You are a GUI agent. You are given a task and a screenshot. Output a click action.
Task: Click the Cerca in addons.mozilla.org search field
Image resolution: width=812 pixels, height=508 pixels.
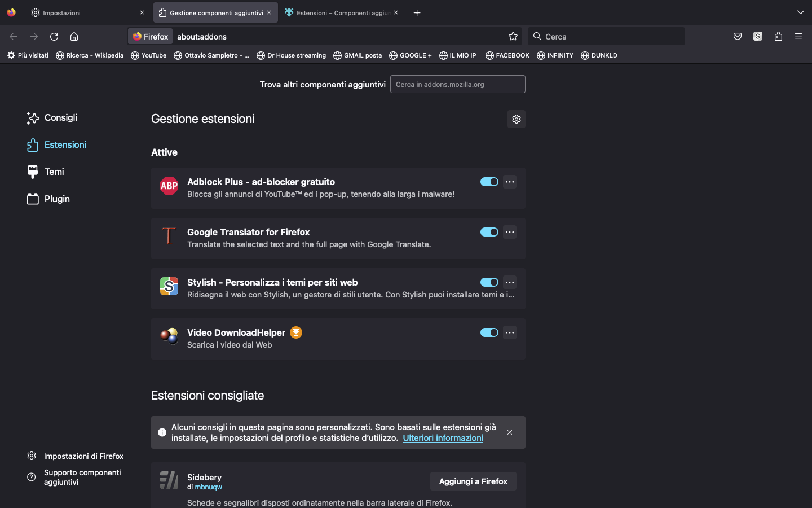[457, 84]
